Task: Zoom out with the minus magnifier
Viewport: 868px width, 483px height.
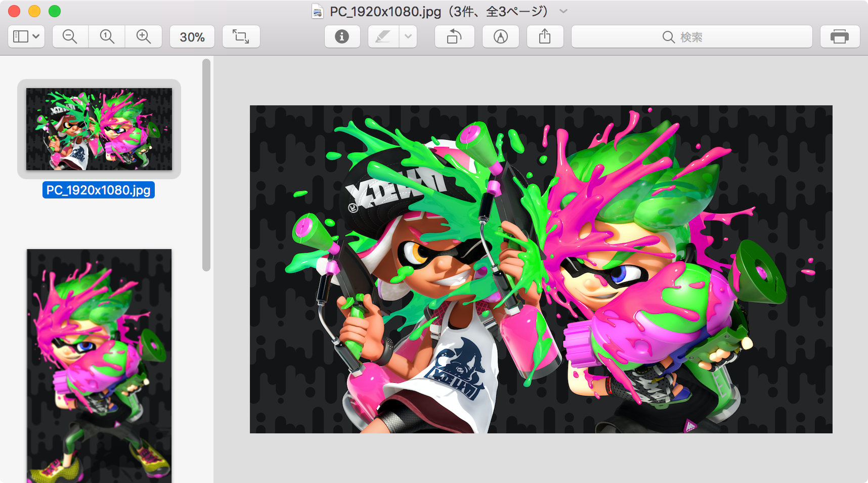Action: point(70,36)
